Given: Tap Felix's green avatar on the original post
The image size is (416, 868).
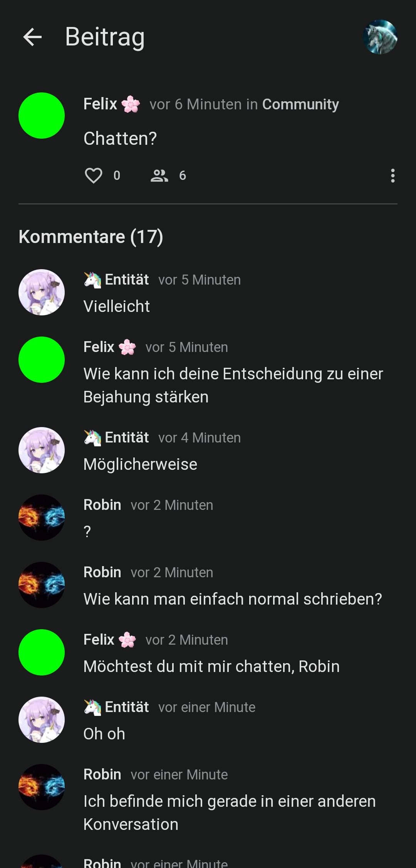Looking at the screenshot, I should tap(42, 116).
